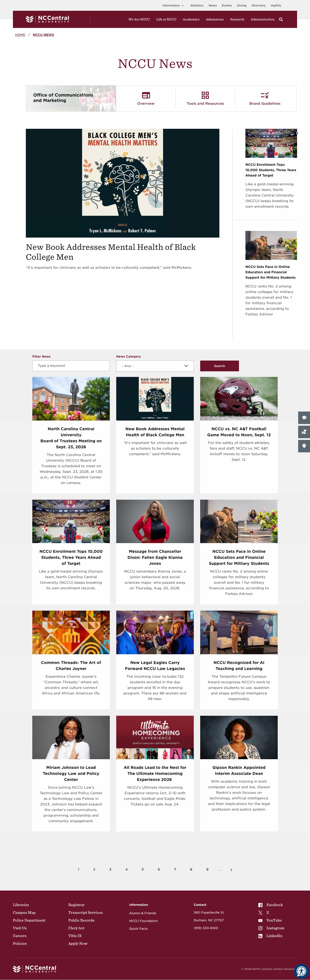Open the We Are NCCU menu
This screenshot has width=310, height=980.
pos(139,19)
